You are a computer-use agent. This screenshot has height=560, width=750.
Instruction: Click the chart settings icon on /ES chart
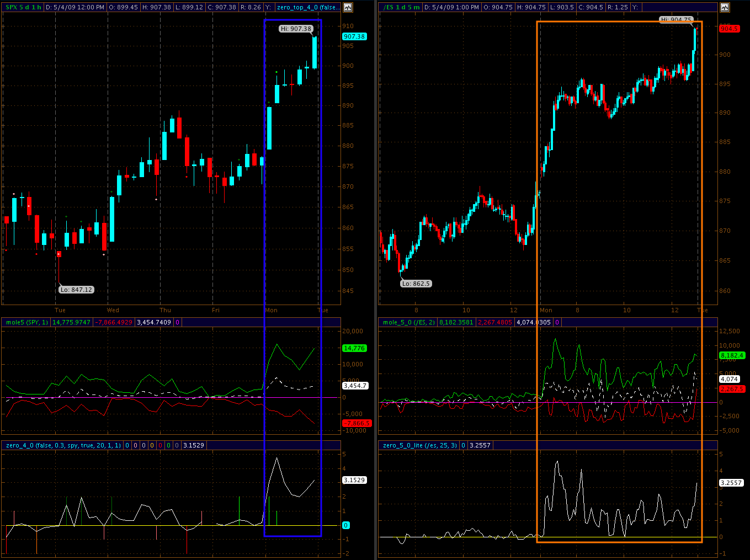click(724, 7)
